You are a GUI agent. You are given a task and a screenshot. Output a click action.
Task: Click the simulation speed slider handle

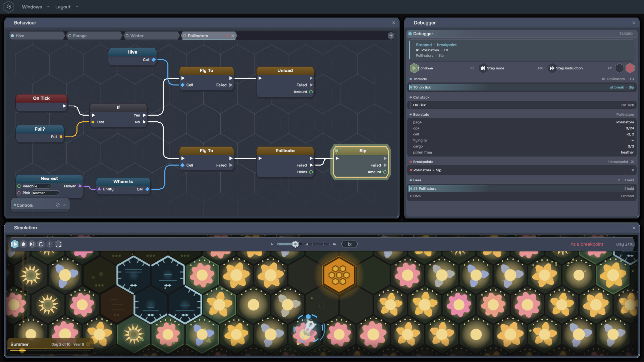[295, 244]
